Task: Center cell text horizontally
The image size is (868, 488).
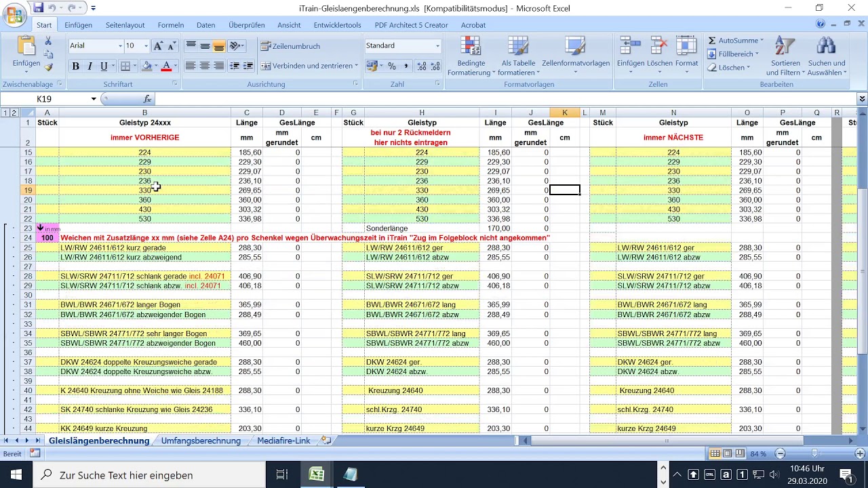Action: [x=205, y=66]
